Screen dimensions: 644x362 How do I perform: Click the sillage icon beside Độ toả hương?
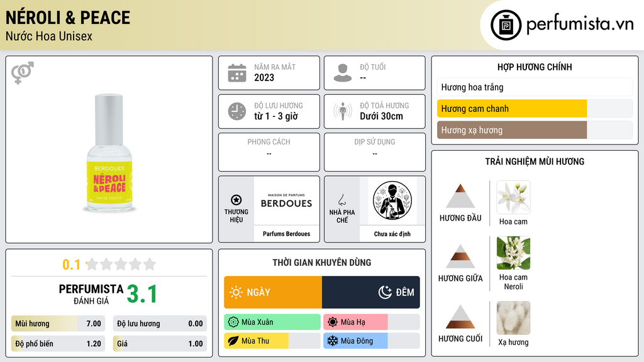(343, 111)
